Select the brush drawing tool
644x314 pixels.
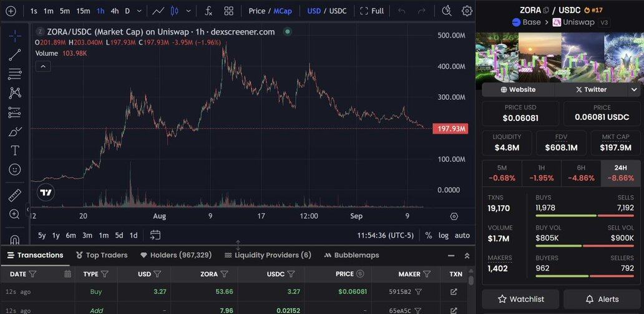pyautogui.click(x=15, y=132)
